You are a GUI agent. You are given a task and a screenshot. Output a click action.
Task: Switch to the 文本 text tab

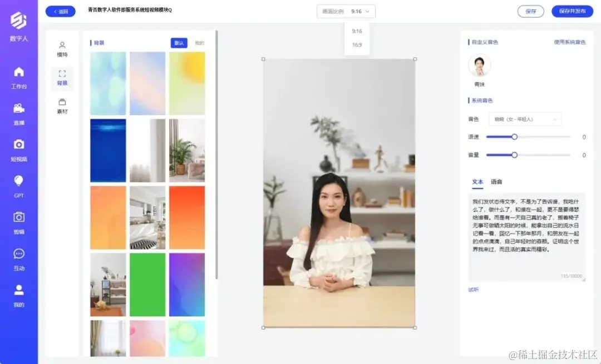pos(477,182)
